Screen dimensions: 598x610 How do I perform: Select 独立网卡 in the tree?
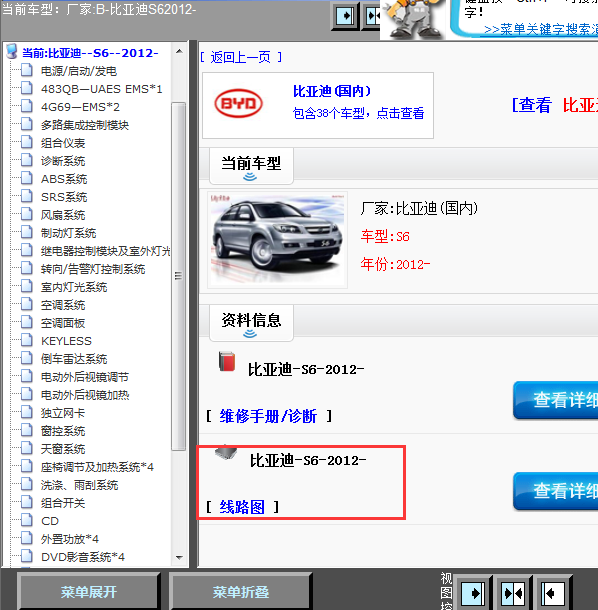click(63, 413)
